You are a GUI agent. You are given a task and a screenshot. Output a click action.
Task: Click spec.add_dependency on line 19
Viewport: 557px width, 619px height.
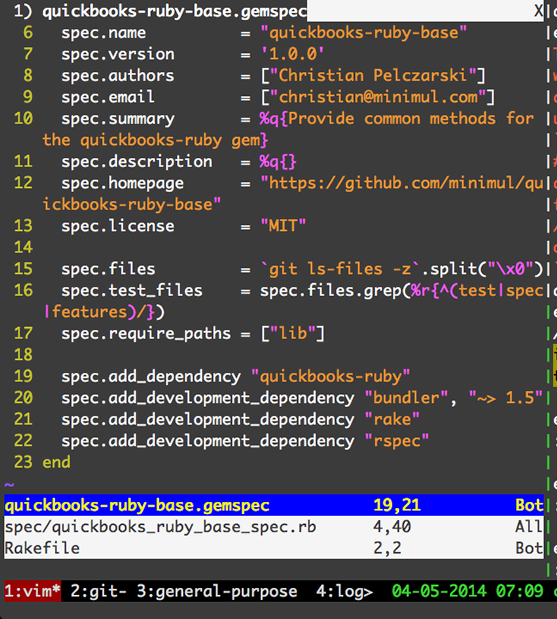click(x=151, y=377)
